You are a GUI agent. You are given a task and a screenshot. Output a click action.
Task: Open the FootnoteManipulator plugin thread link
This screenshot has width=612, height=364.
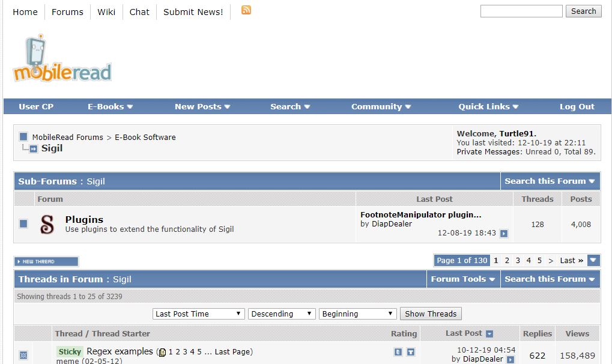coord(421,215)
